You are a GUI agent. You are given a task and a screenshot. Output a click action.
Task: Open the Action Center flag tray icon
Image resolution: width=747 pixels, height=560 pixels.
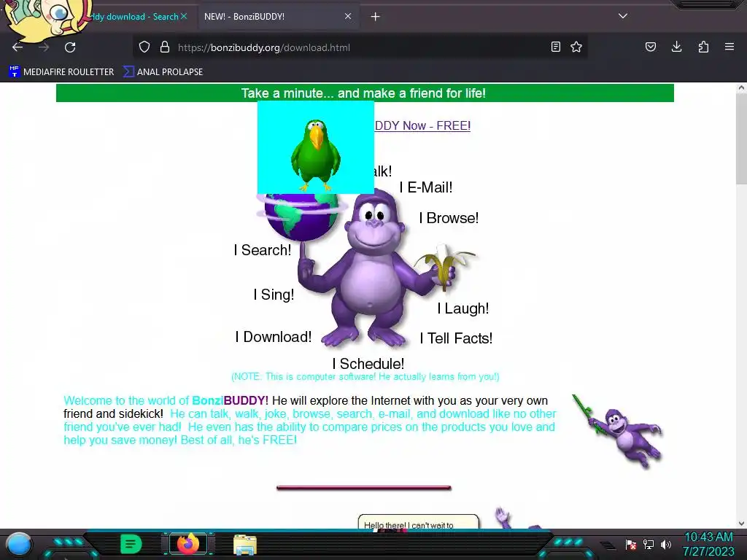click(631, 544)
